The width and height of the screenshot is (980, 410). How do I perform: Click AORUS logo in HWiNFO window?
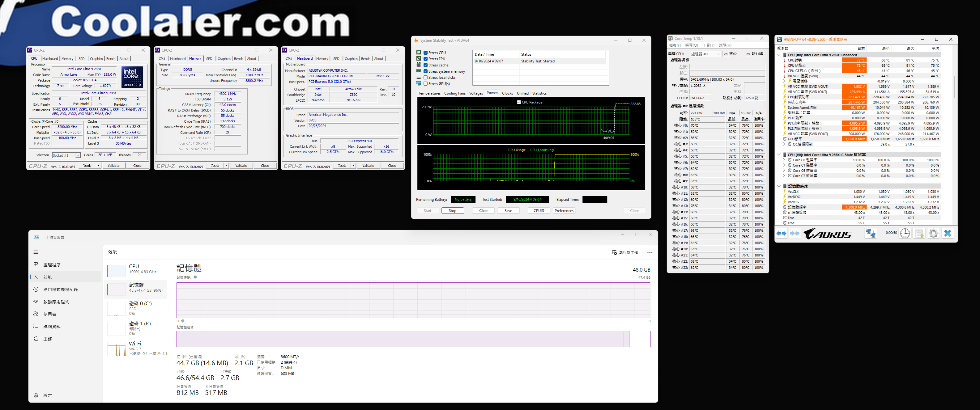pyautogui.click(x=828, y=233)
